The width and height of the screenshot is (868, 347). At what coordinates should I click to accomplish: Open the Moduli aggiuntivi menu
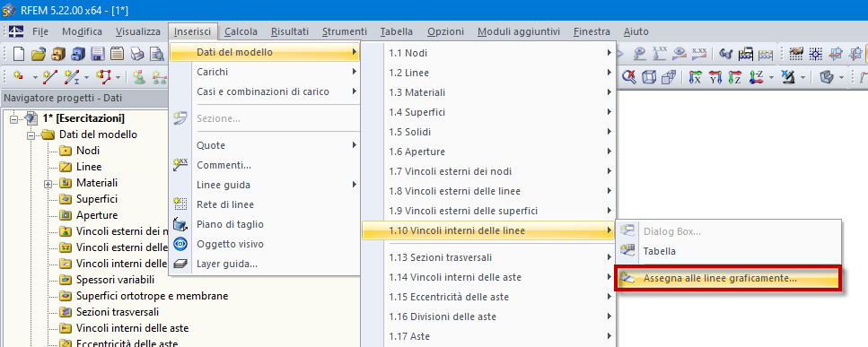pos(519,31)
